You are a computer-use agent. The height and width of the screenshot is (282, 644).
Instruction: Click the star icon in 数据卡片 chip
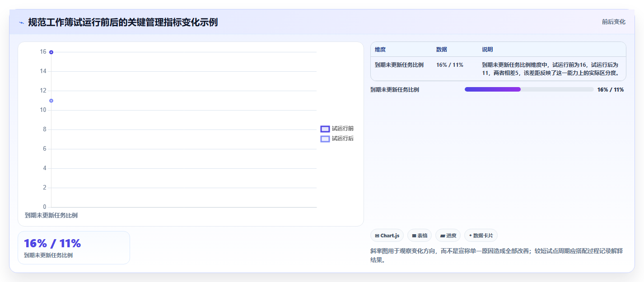[x=471, y=236]
